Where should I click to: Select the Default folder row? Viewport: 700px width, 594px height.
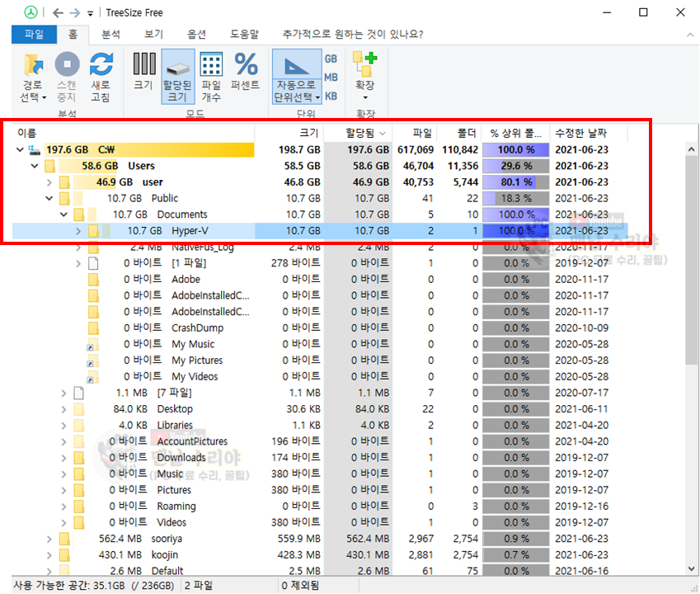click(x=320, y=571)
